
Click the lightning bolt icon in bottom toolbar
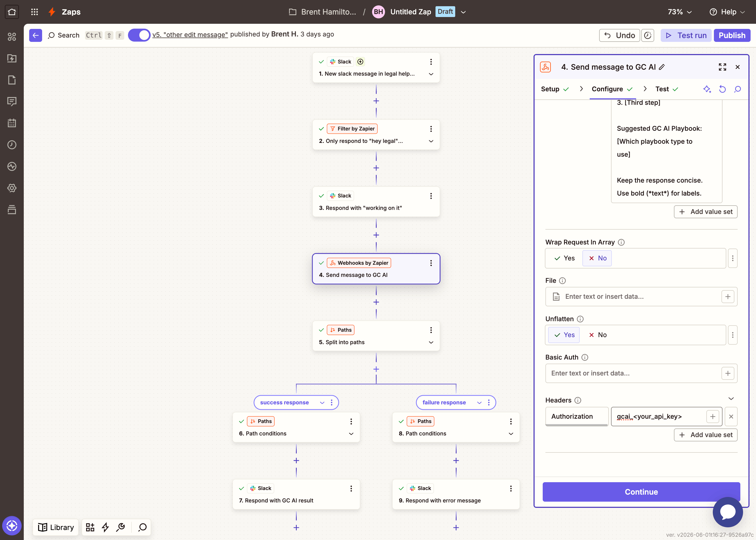(105, 527)
